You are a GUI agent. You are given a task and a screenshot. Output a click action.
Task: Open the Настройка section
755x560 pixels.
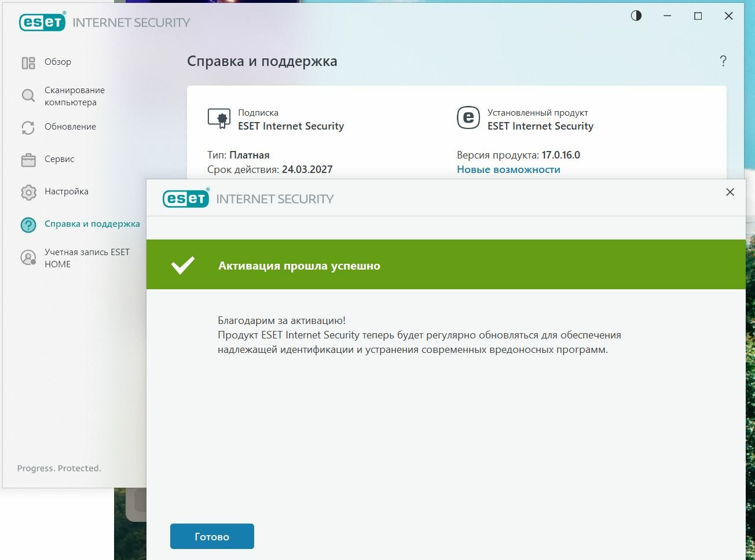point(67,191)
